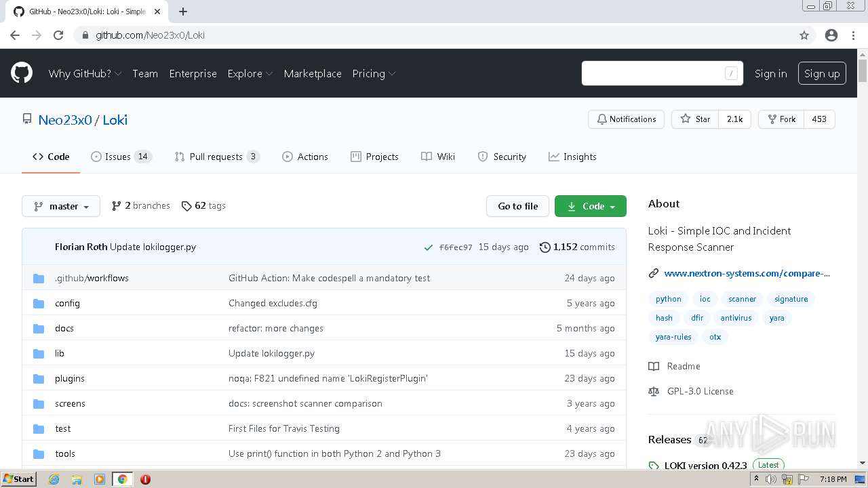Open the master branch selector
The height and width of the screenshot is (488, 868).
pos(61,206)
